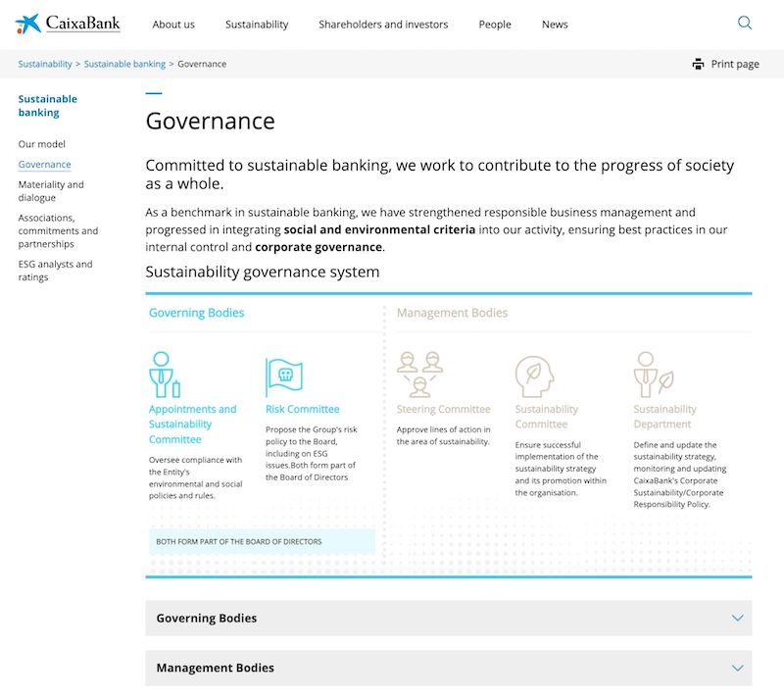The image size is (784, 699).
Task: Open Shareholders and investors menu
Action: pos(383,25)
